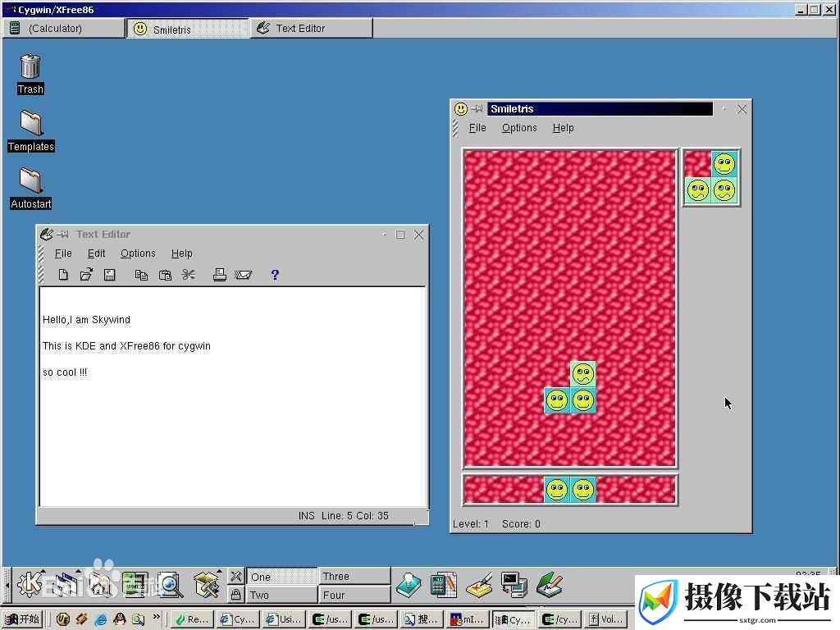Launch UE icon from quick launch
Viewport: 840px width, 630px height.
pyautogui.click(x=63, y=619)
